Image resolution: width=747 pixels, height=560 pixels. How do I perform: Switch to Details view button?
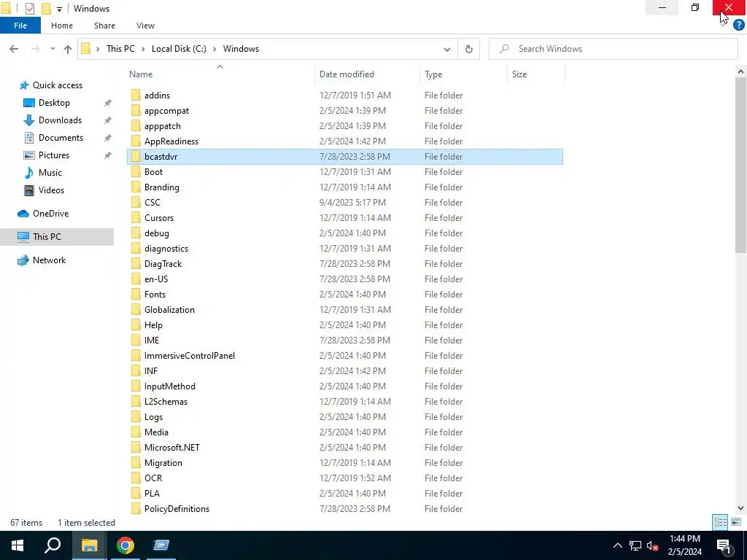pos(720,522)
